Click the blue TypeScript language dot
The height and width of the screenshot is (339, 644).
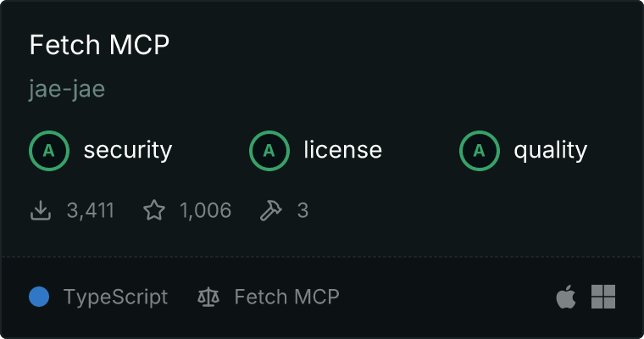click(x=39, y=297)
